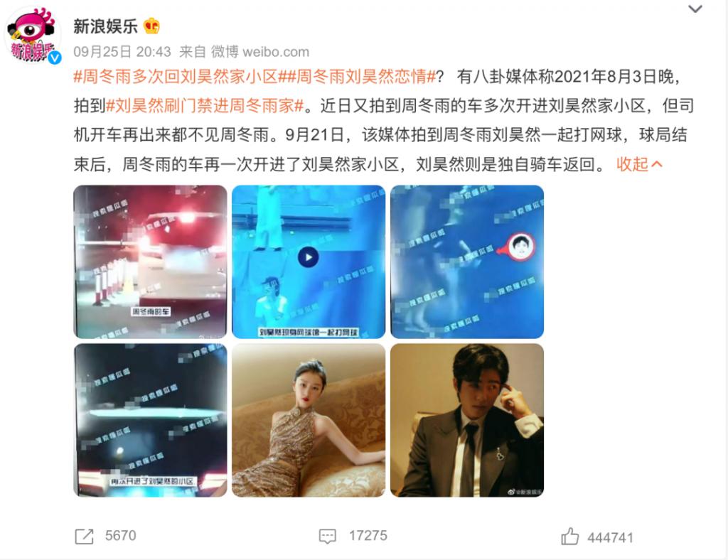Open the man in dark suit photo
Screen dimensions: 728x560
coord(467,420)
